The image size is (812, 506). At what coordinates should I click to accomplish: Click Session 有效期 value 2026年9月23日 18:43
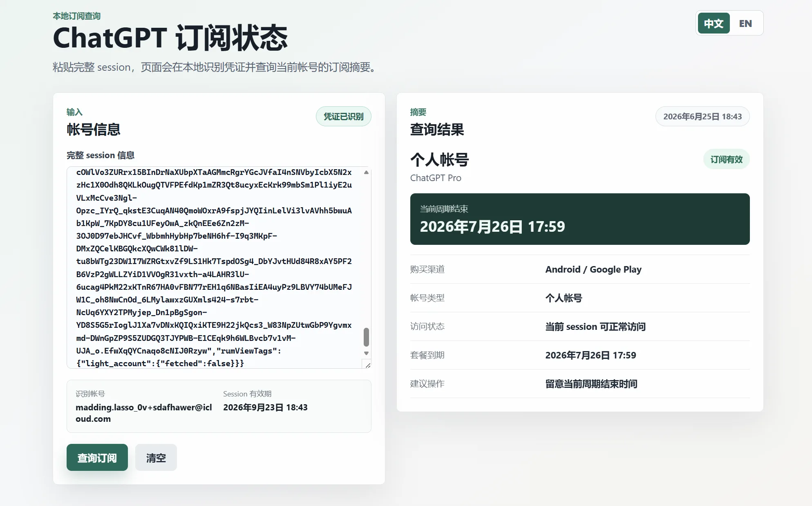point(265,407)
